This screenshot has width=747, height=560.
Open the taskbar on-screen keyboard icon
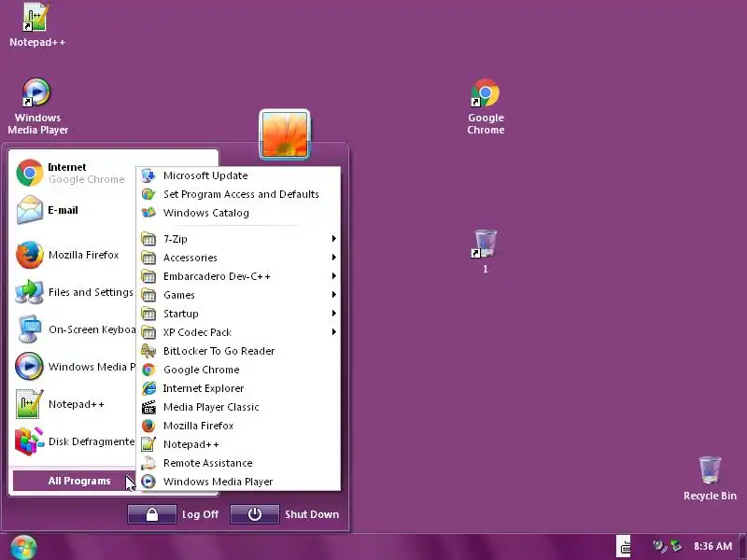[623, 546]
